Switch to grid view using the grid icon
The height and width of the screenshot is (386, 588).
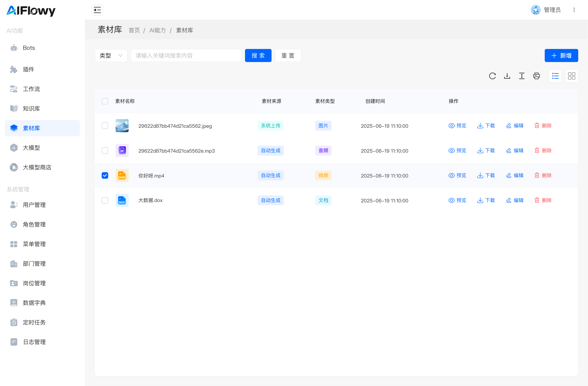click(x=571, y=76)
